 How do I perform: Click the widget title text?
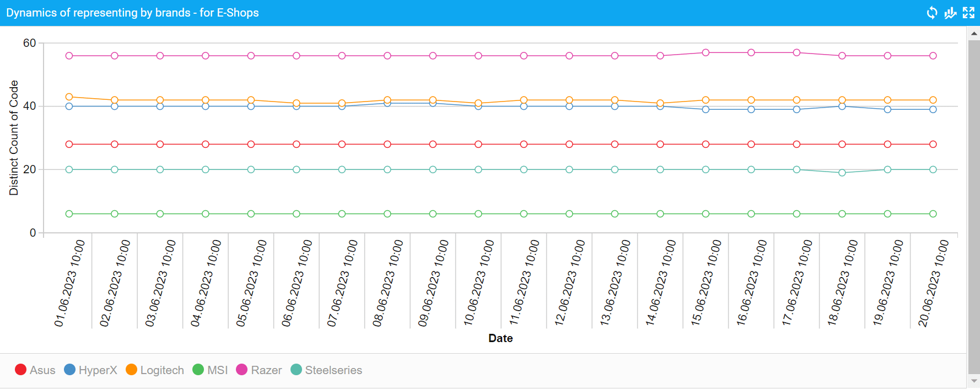pyautogui.click(x=132, y=13)
